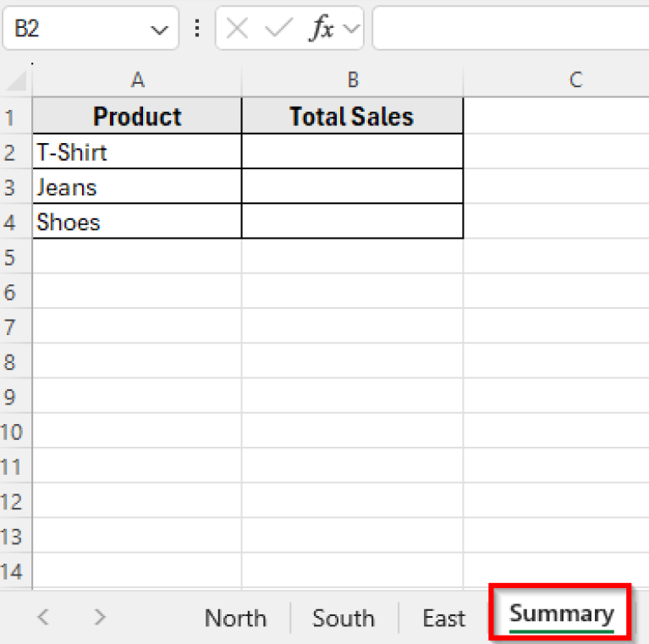This screenshot has width=649, height=644.
Task: Select the Summary sheet tab
Action: click(561, 614)
